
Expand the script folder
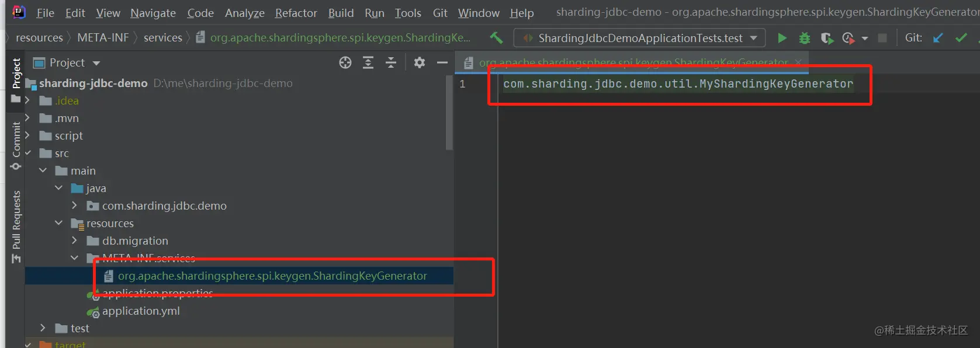(27, 135)
